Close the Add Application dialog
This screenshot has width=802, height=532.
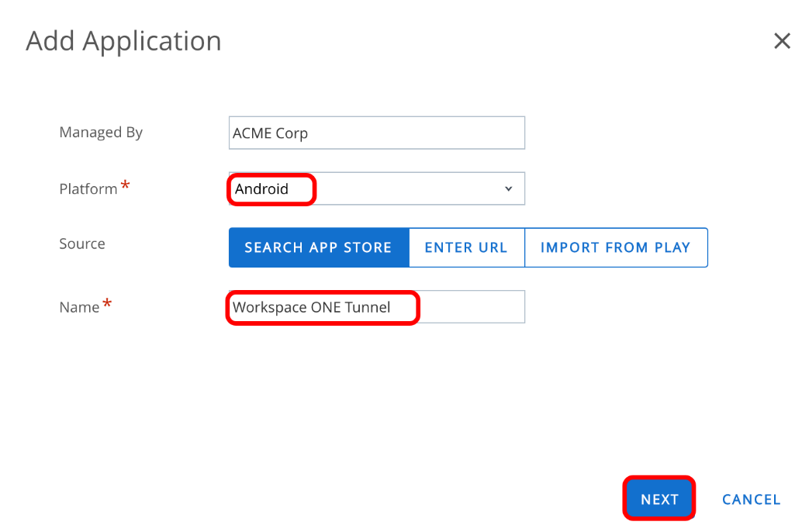(782, 41)
